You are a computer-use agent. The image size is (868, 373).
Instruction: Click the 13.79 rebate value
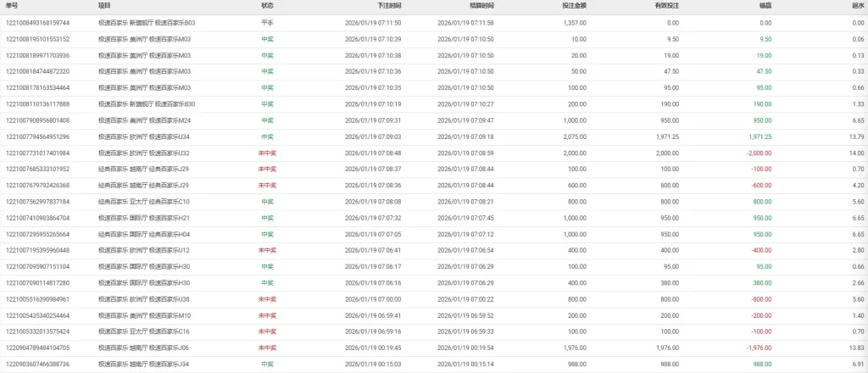click(x=856, y=136)
